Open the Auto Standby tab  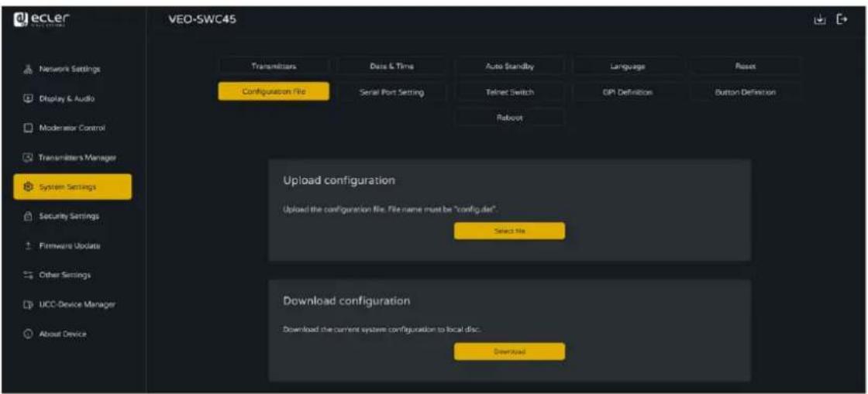(x=510, y=66)
